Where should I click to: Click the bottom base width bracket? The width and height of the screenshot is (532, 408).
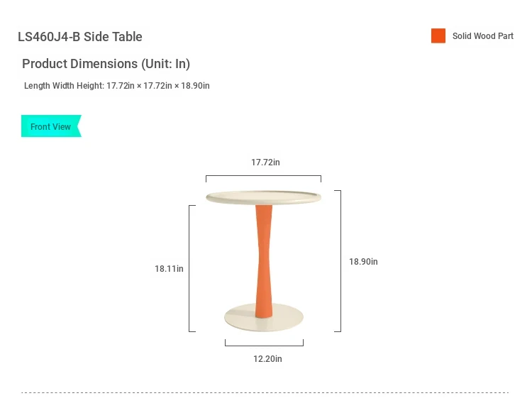pyautogui.click(x=264, y=343)
